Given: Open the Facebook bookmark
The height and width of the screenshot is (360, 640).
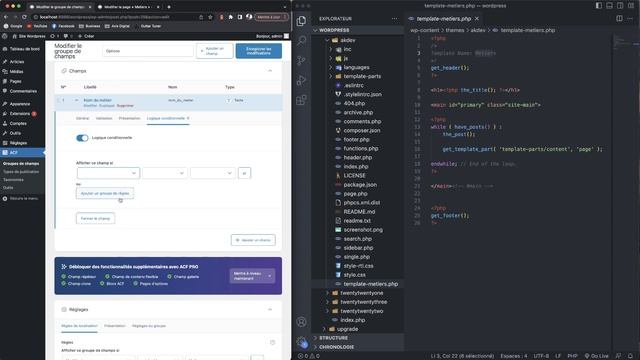Looking at the screenshot, I should click(63, 26).
